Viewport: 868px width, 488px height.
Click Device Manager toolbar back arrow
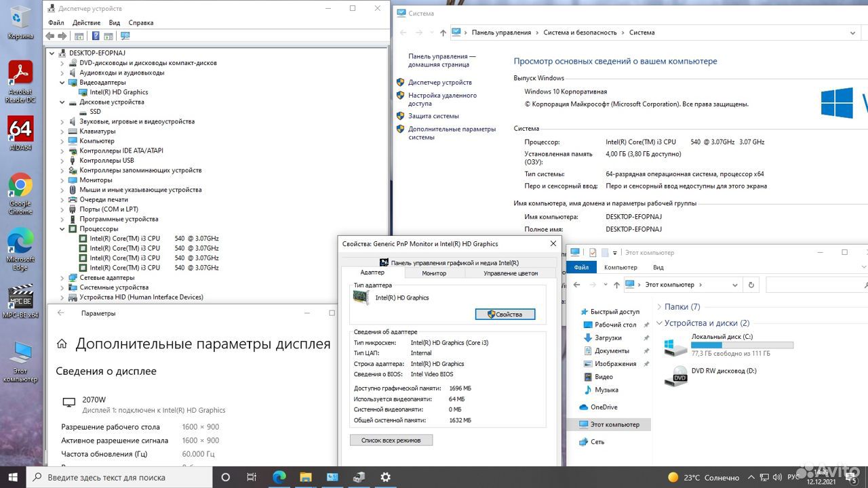click(x=50, y=36)
